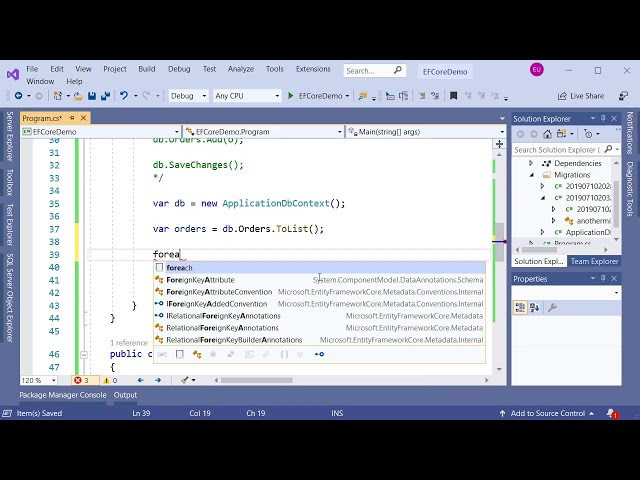Open the Server Explorer side tab
Screen dimensions: 640x480
pyautogui.click(x=9, y=136)
